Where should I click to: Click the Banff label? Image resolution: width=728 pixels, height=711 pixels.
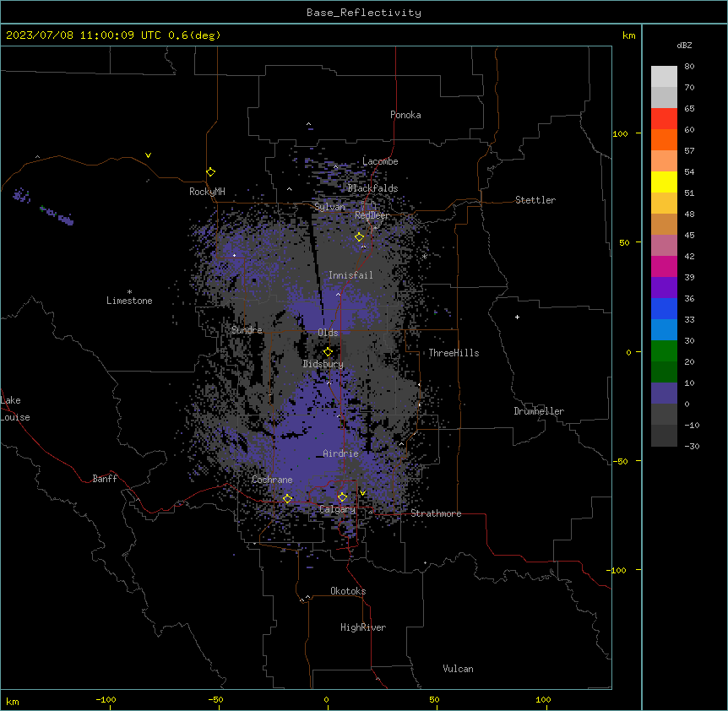coord(105,479)
